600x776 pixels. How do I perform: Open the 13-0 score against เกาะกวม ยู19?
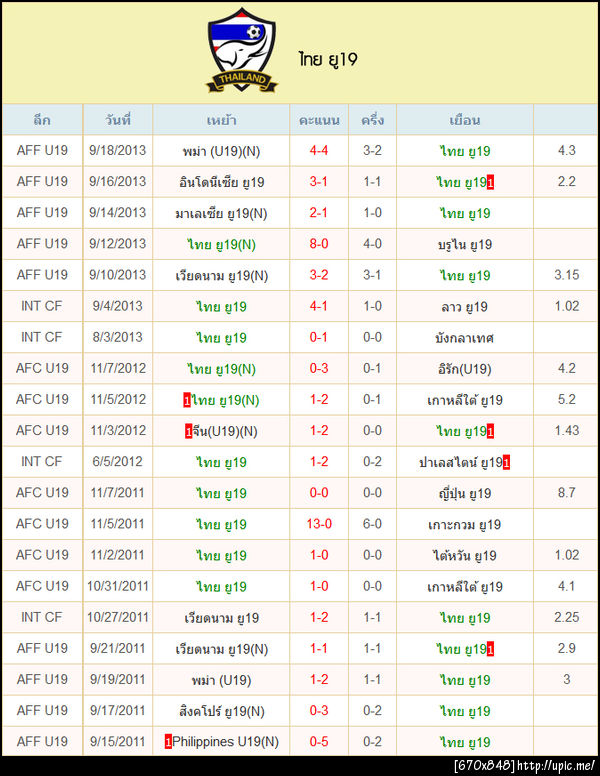(x=319, y=524)
